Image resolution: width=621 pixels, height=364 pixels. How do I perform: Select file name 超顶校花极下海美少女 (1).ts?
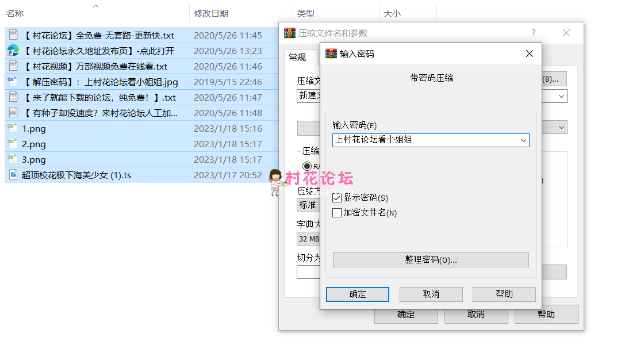pyautogui.click(x=76, y=175)
